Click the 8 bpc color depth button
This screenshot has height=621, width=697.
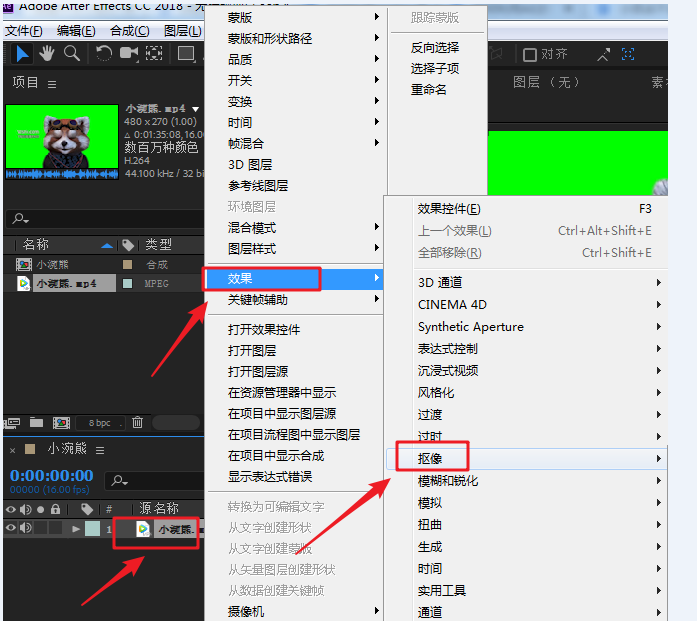pyautogui.click(x=100, y=423)
